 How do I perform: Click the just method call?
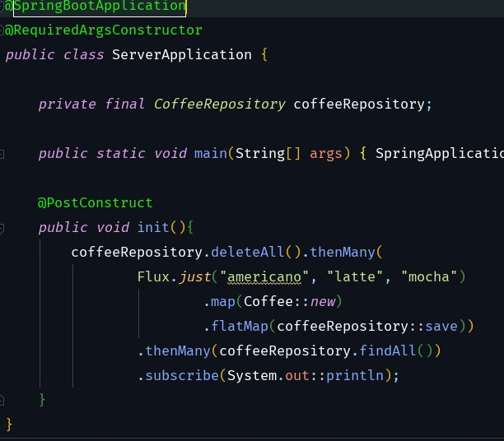pyautogui.click(x=194, y=277)
